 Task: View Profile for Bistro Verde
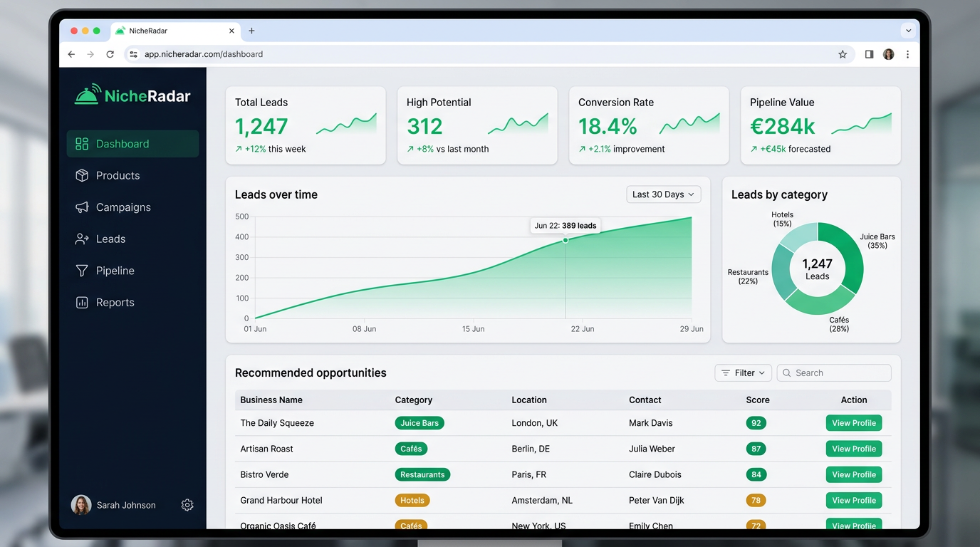(854, 474)
